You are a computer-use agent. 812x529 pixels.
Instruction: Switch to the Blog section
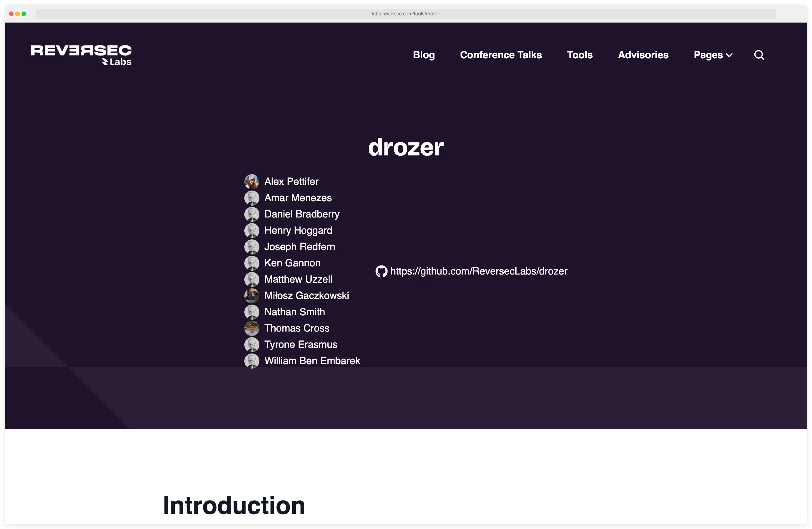click(x=424, y=55)
